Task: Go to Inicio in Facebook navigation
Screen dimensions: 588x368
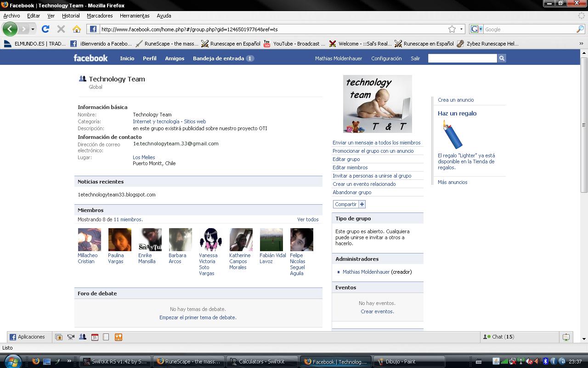Action: pyautogui.click(x=127, y=58)
